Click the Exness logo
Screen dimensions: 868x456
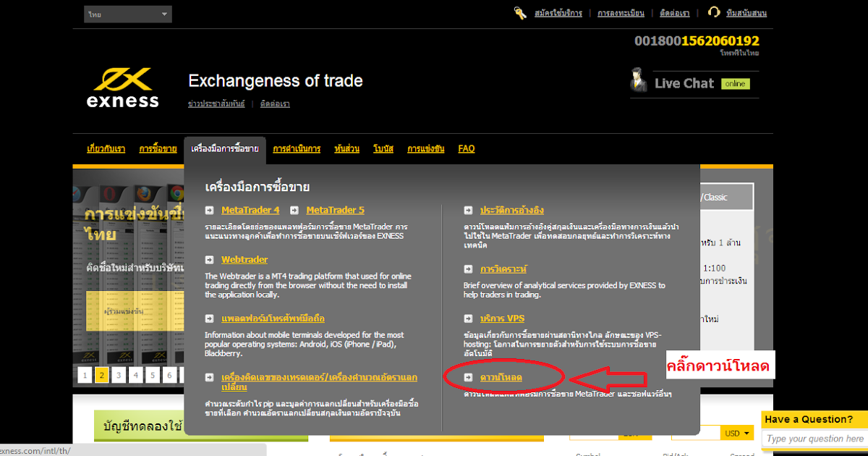123,87
